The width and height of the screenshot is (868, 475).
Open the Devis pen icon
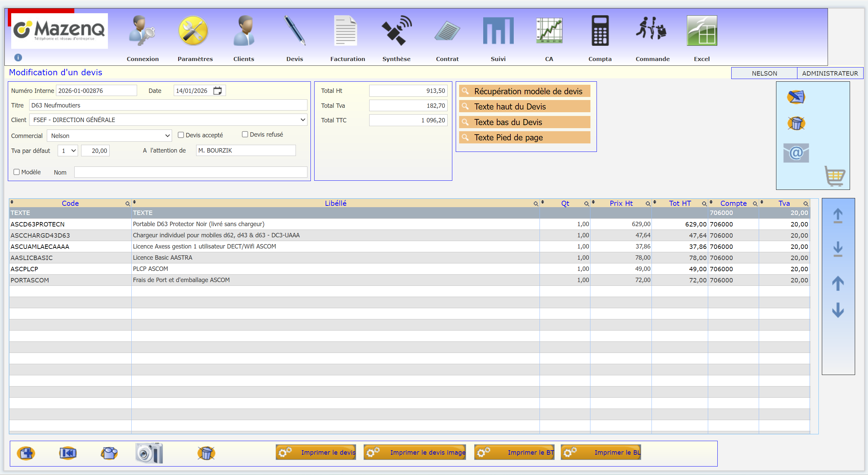click(295, 31)
